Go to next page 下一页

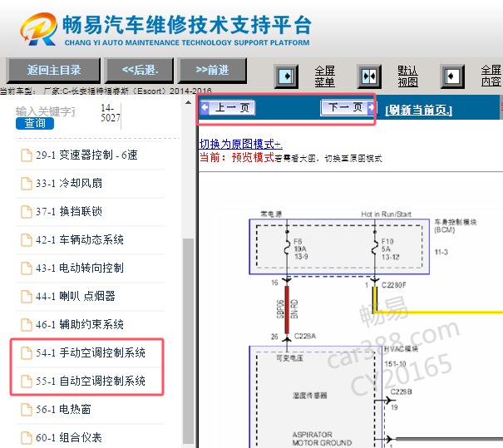point(348,107)
